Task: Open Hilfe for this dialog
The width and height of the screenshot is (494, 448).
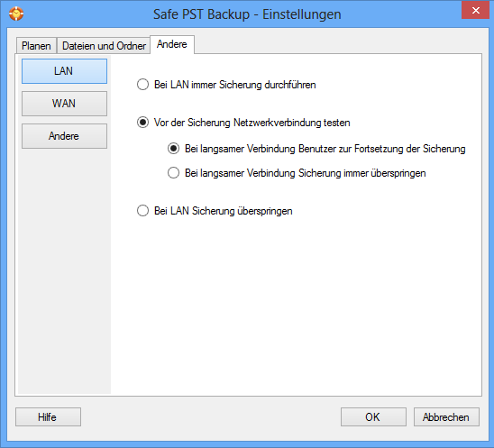Action: click(x=48, y=416)
